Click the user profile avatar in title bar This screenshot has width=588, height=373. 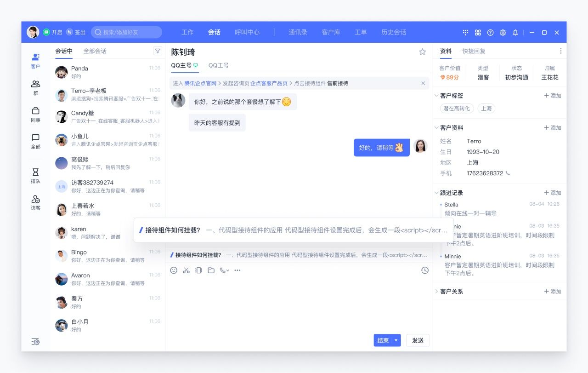coord(33,32)
